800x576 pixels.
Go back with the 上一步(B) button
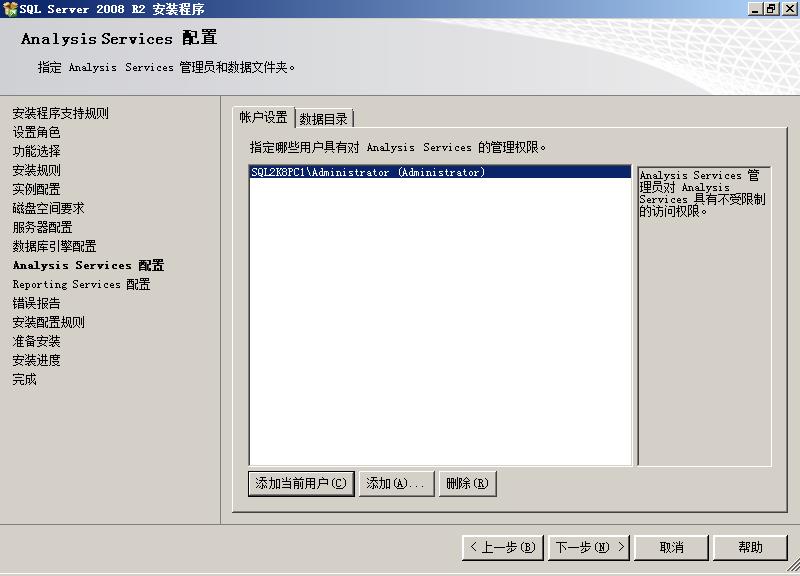tap(503, 547)
